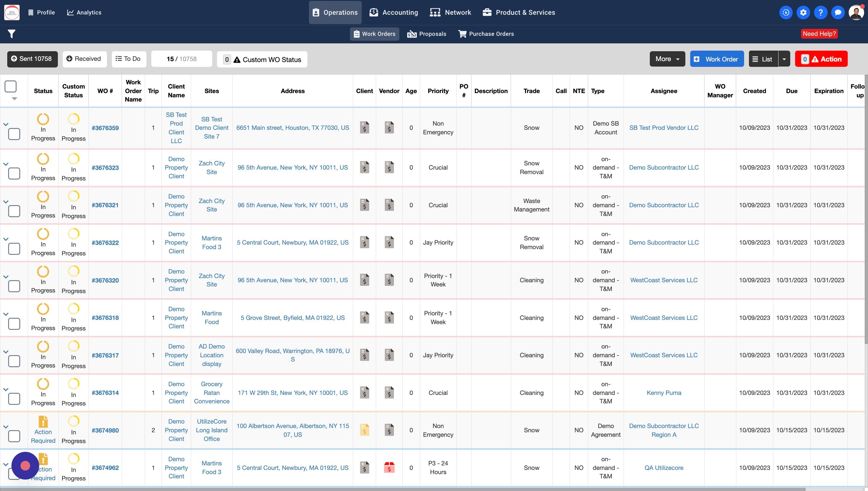
Task: Open the More dropdown menu
Action: click(667, 59)
